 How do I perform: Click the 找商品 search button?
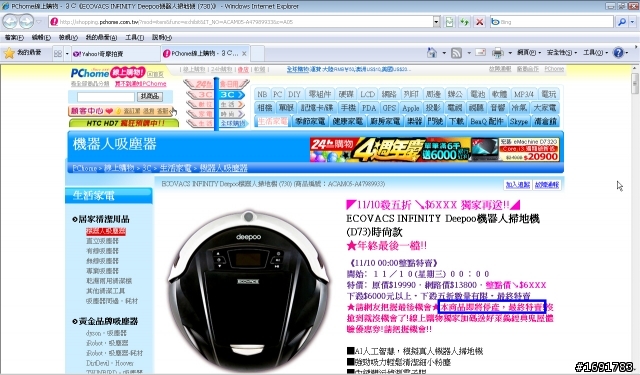coord(150,97)
